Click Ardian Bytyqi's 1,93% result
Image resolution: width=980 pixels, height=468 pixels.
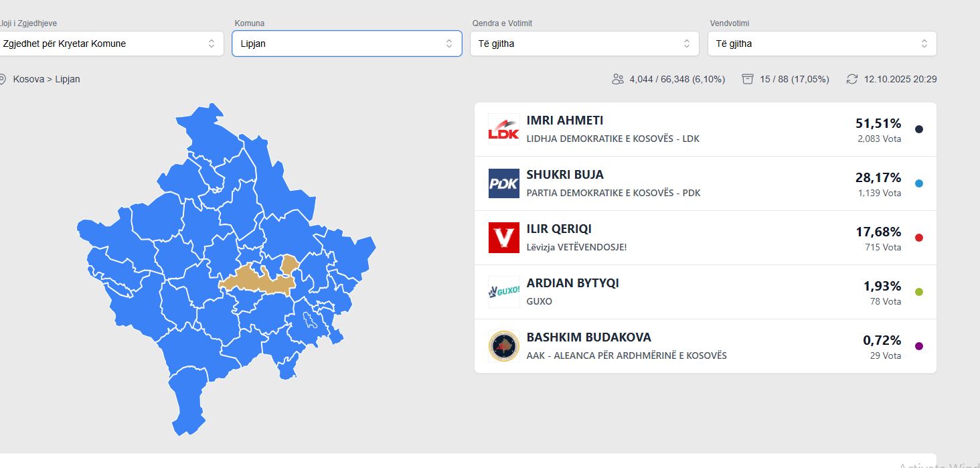coord(882,286)
